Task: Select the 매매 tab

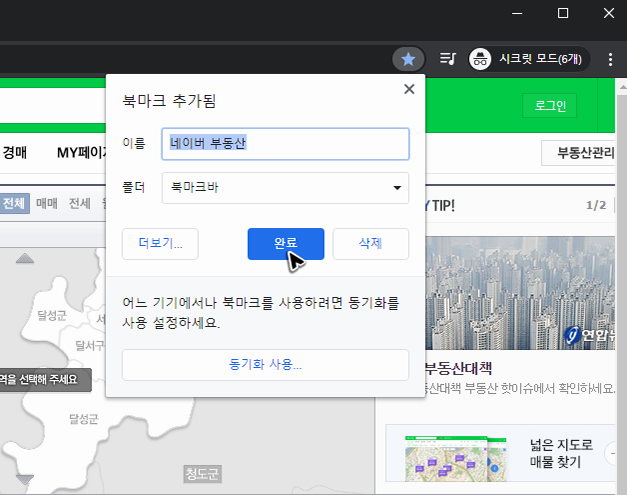Action: [x=47, y=204]
